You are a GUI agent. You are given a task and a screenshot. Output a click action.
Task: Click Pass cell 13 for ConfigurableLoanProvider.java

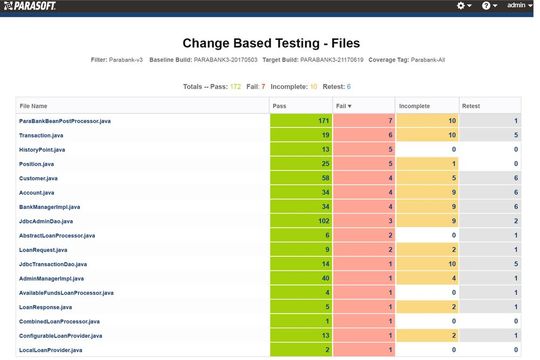coord(301,335)
